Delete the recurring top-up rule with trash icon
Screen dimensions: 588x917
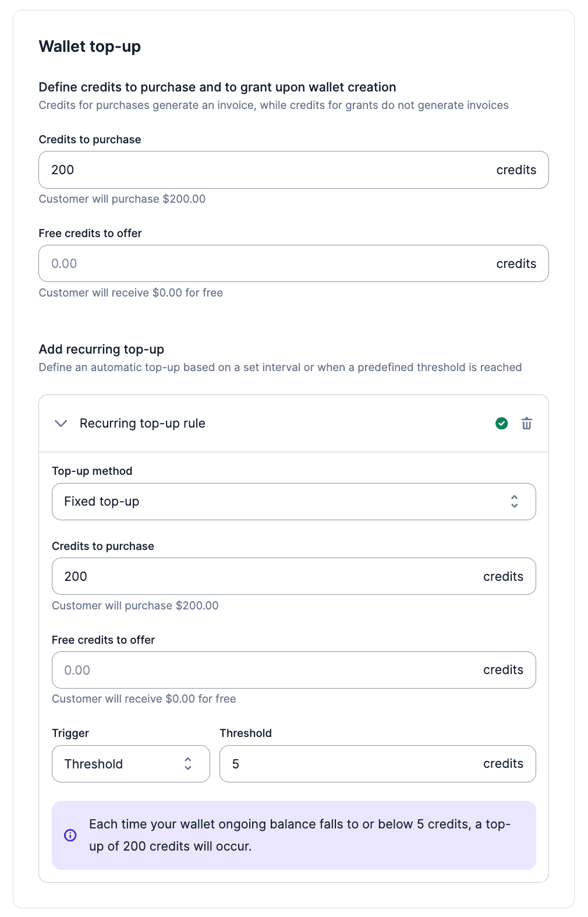(x=526, y=424)
